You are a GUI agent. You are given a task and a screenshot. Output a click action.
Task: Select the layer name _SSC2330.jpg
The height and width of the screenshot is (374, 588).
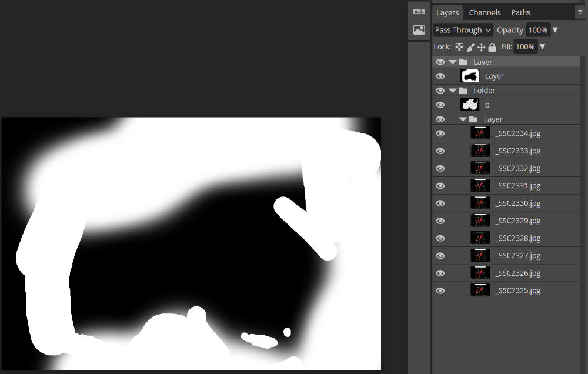tap(518, 203)
